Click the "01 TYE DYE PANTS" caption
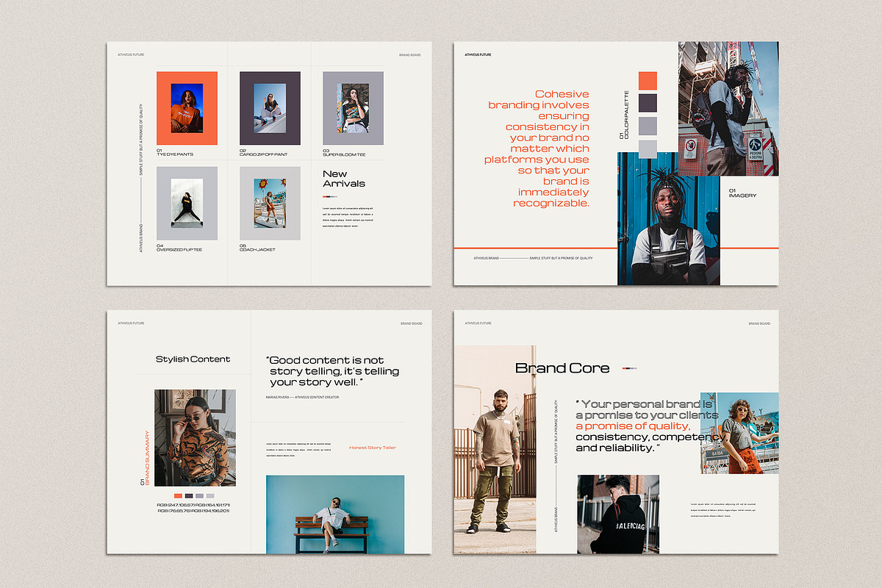 coord(175,152)
